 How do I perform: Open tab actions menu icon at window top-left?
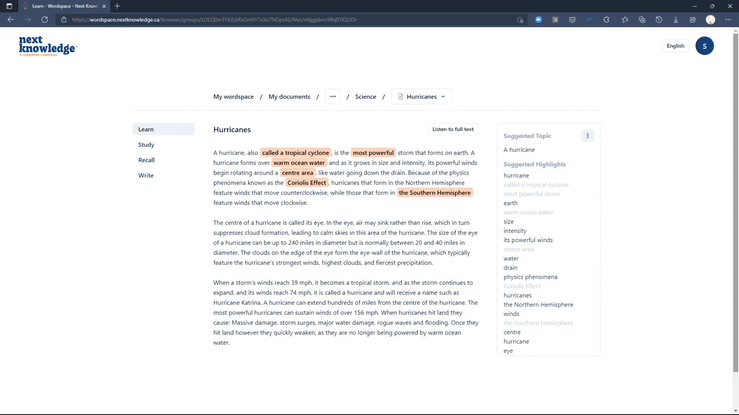coord(9,6)
